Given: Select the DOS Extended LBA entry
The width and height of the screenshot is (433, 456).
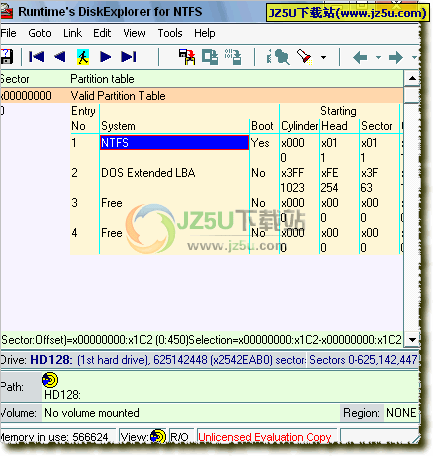Looking at the screenshot, I should [x=148, y=173].
